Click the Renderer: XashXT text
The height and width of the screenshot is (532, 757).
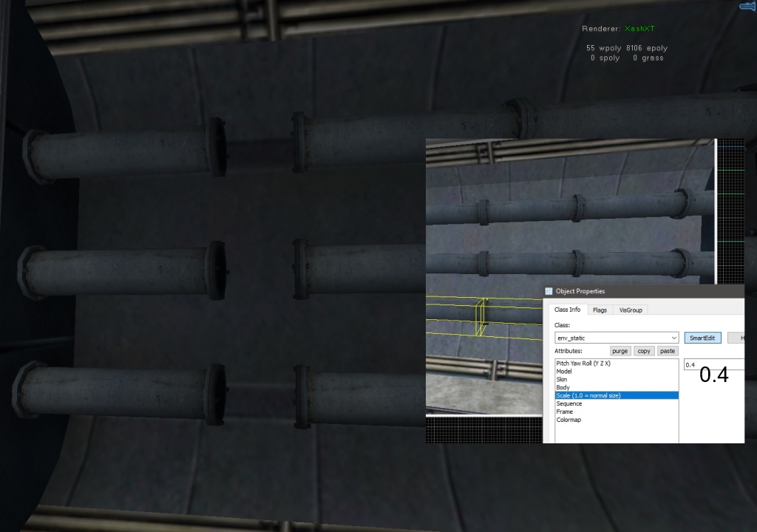(x=619, y=29)
